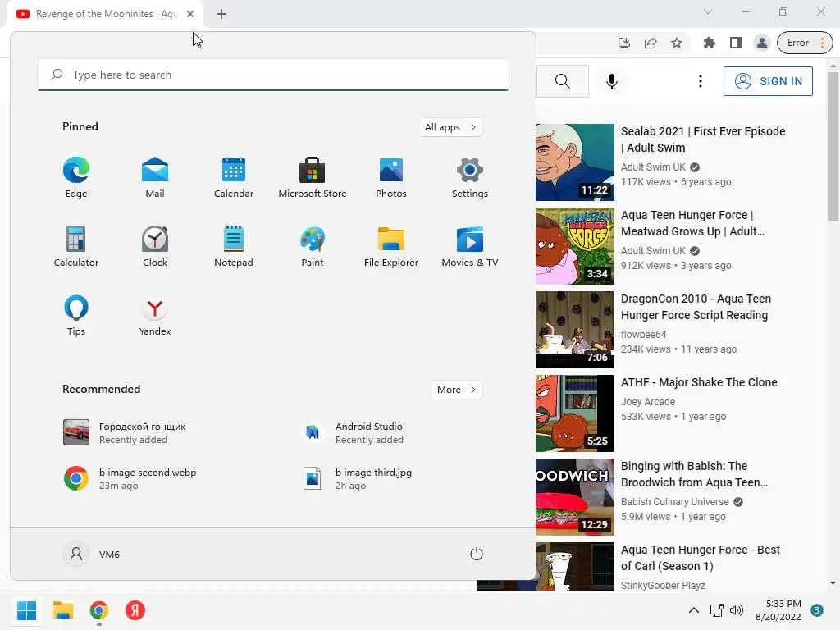Open Paint

tap(313, 247)
